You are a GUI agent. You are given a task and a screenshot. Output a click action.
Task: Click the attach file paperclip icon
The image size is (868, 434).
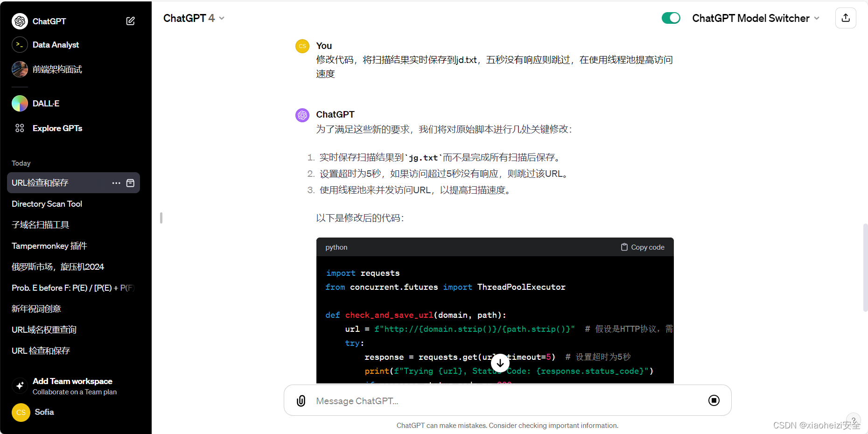pos(301,401)
